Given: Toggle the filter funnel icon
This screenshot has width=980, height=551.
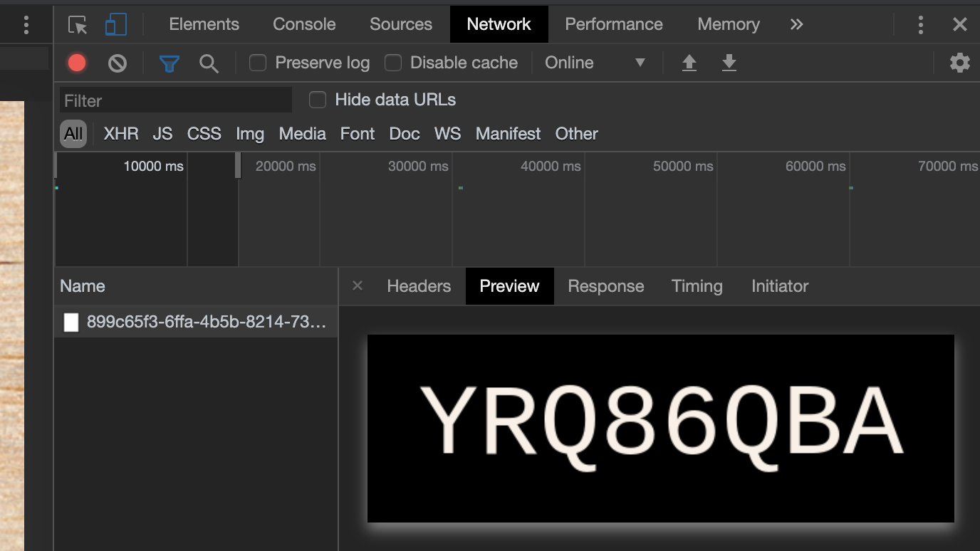Looking at the screenshot, I should tap(169, 63).
